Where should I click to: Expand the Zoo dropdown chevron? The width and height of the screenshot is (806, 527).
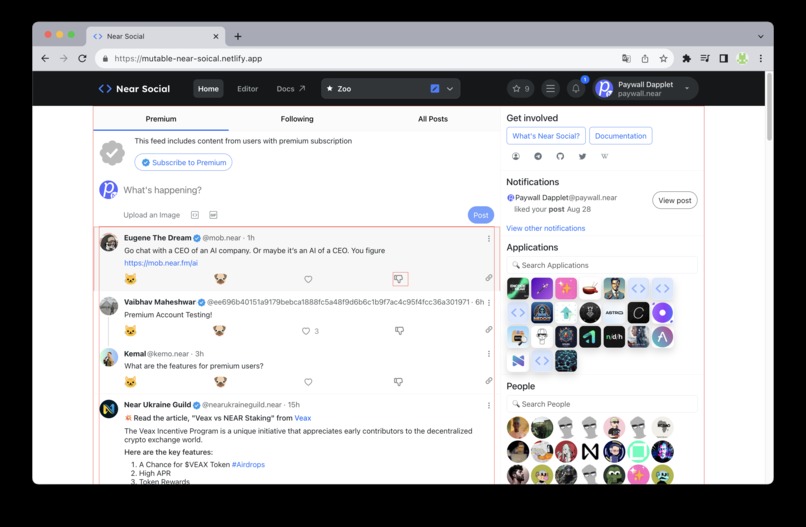[x=450, y=89]
